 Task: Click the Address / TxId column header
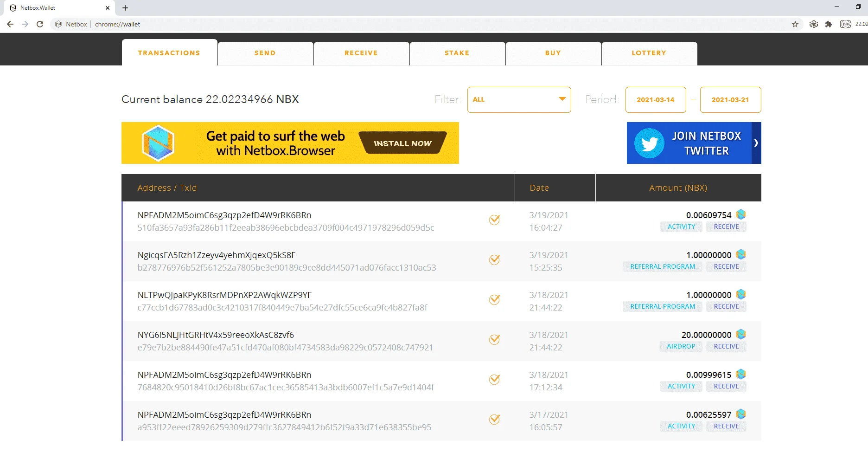pos(318,188)
